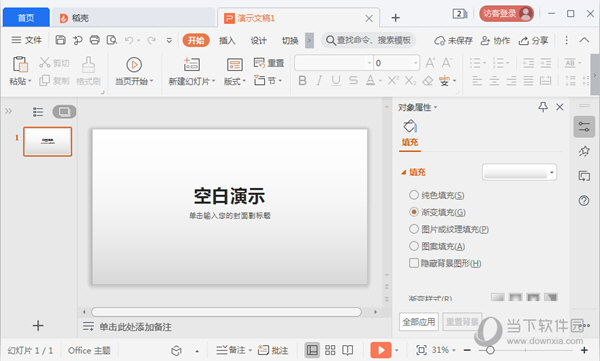
Task: Open Slide Sorter grid view
Action: click(330, 350)
